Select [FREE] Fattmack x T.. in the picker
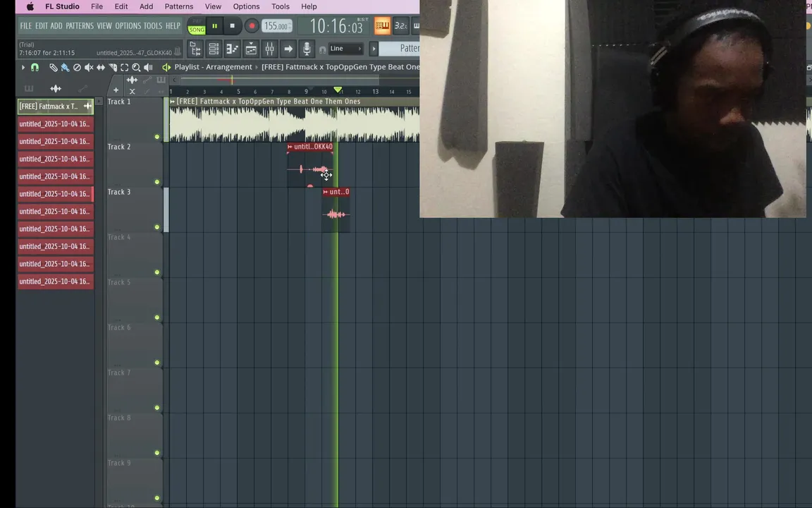 click(56, 107)
